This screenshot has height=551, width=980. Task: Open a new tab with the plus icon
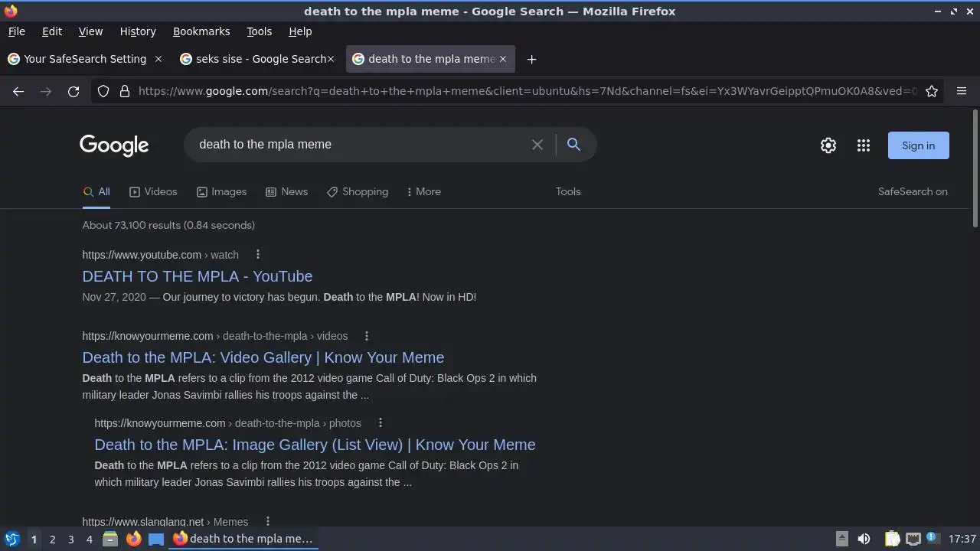(x=531, y=59)
